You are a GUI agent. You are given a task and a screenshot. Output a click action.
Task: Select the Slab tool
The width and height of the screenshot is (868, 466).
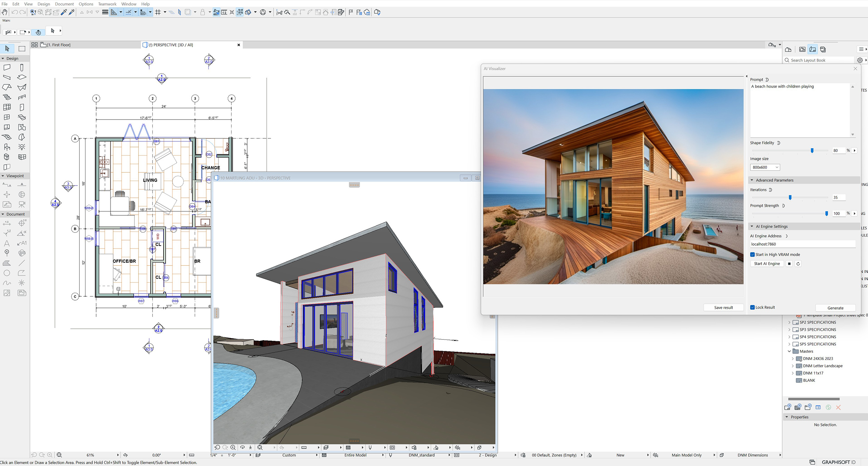click(22, 77)
